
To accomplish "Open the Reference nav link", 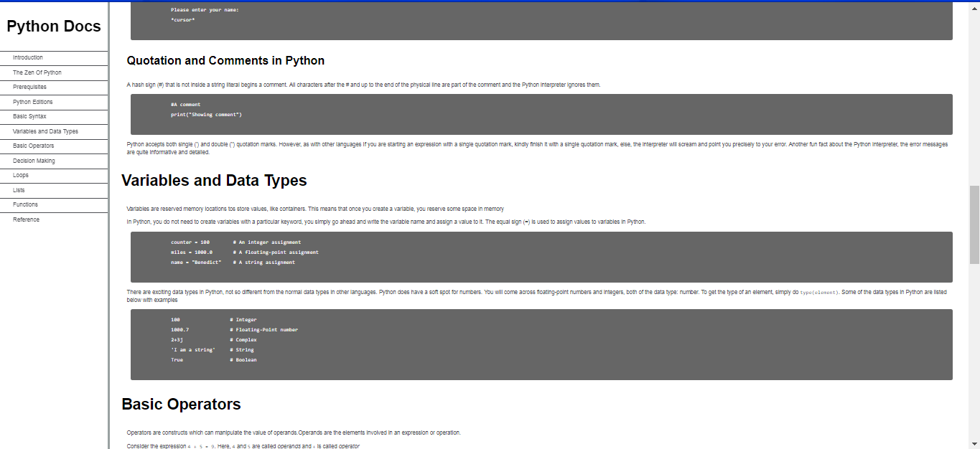I will tap(26, 219).
